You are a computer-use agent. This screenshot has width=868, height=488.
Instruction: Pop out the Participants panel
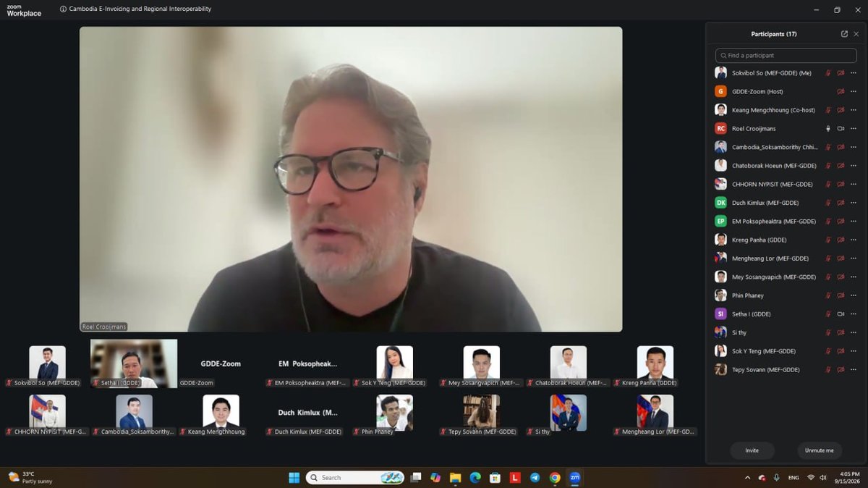tap(844, 34)
